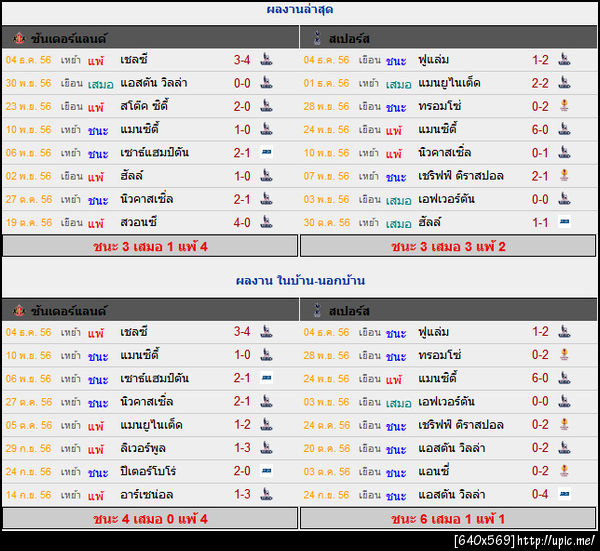Click the venue 'เยือน' in the สโต๊ค ซิตี้ row
This screenshot has height=551, width=600.
click(72, 106)
